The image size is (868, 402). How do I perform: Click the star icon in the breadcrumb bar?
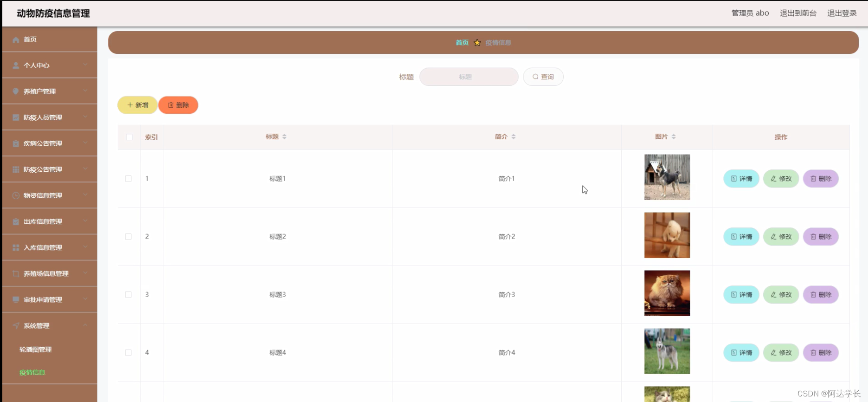pos(477,43)
